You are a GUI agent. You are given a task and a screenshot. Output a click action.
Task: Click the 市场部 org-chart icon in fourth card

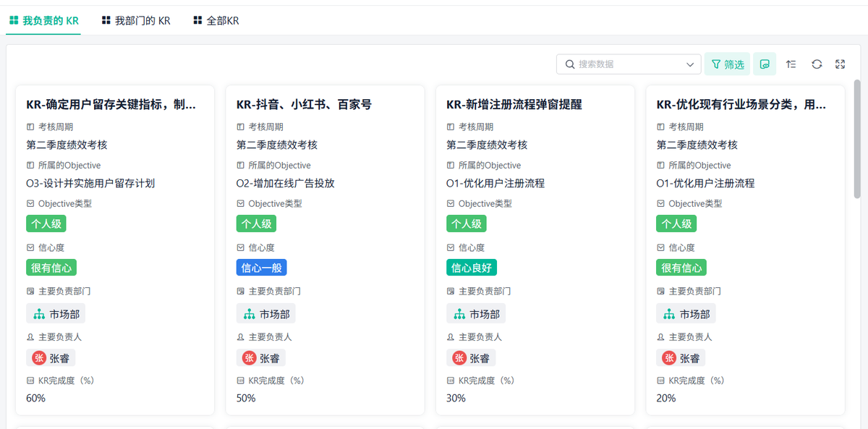669,314
